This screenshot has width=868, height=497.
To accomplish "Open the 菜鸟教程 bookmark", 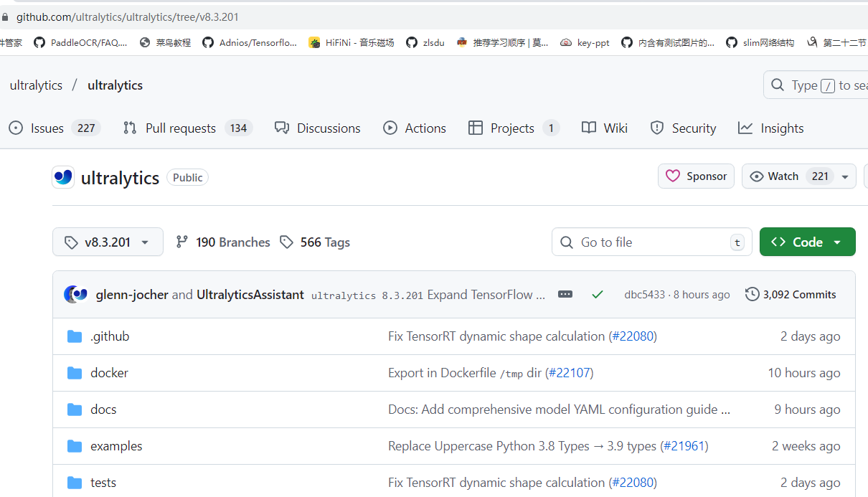I will 165,42.
